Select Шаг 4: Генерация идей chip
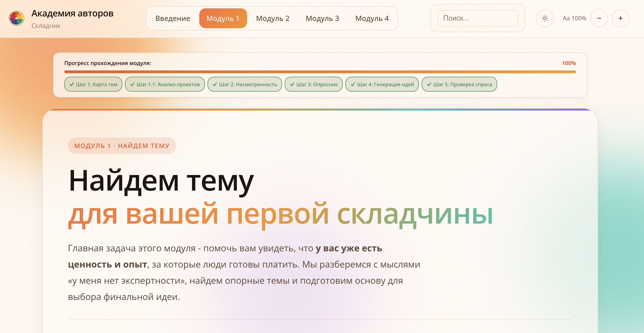The height and width of the screenshot is (333, 644). point(382,84)
